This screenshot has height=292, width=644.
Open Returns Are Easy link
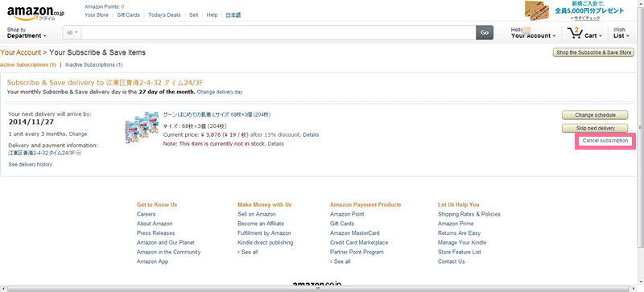point(459,232)
